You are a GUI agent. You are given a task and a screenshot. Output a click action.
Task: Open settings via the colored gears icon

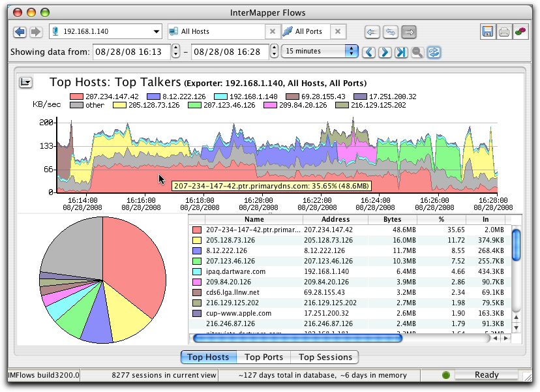[x=520, y=31]
